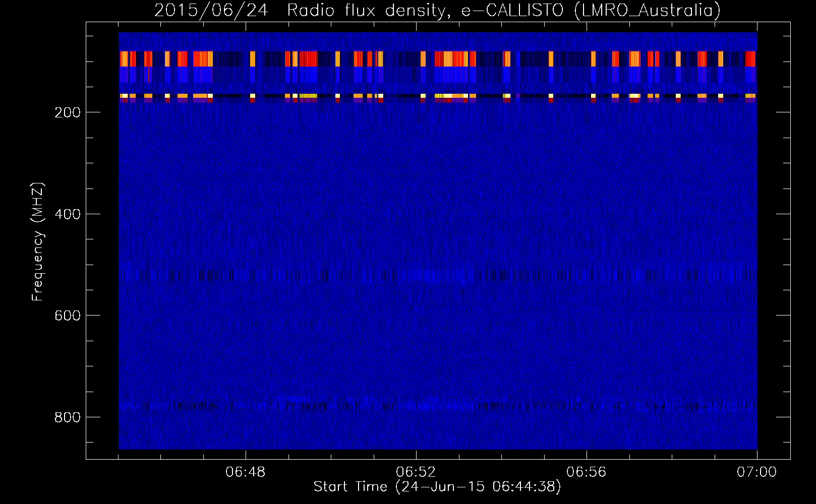
Task: Click the 06:56 time tick label
Action: pyautogui.click(x=587, y=472)
